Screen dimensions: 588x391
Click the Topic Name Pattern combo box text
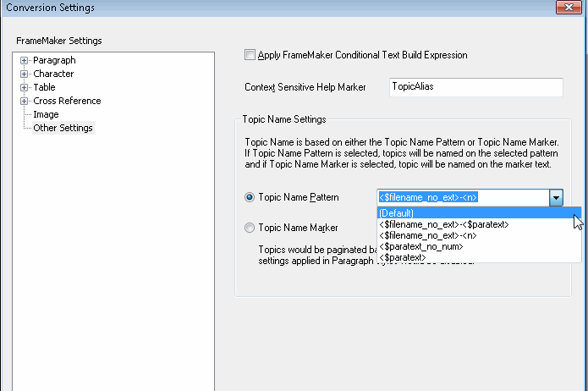click(x=463, y=197)
